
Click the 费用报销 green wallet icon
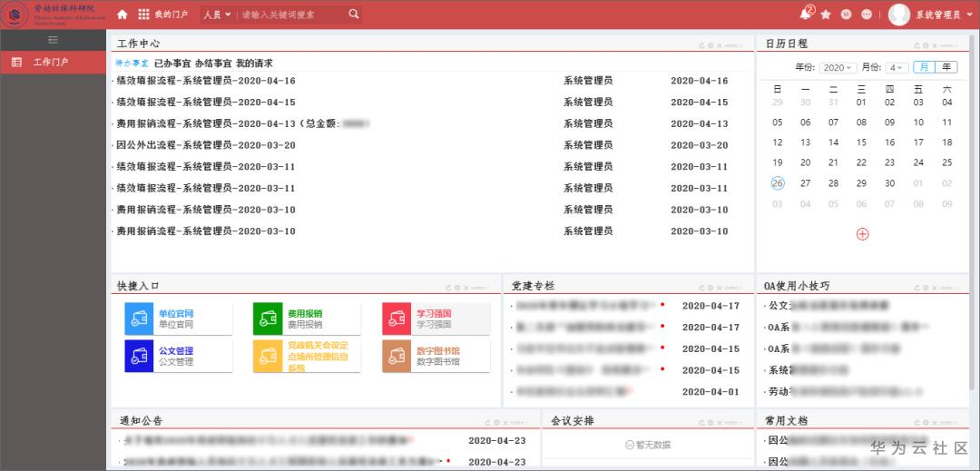(x=268, y=319)
